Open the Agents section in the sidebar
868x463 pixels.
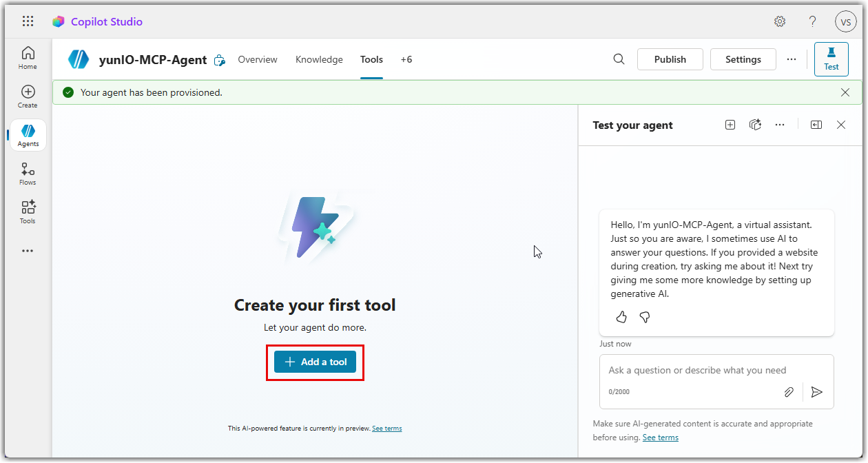28,135
